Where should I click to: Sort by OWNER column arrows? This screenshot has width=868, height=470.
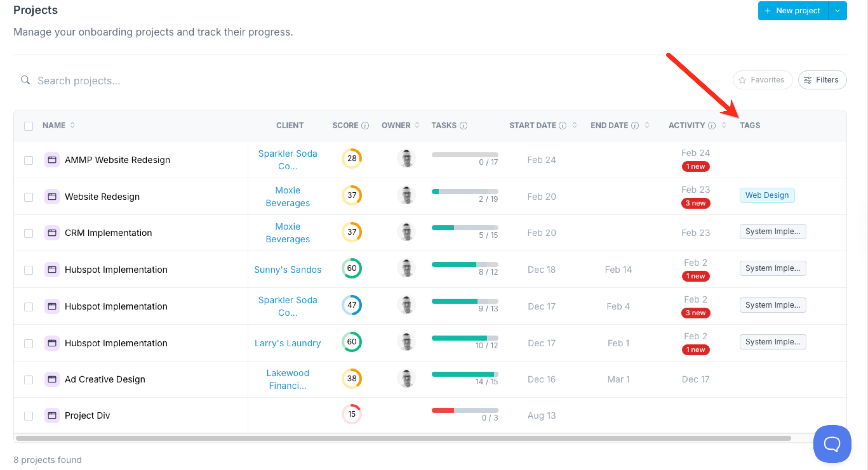[417, 125]
